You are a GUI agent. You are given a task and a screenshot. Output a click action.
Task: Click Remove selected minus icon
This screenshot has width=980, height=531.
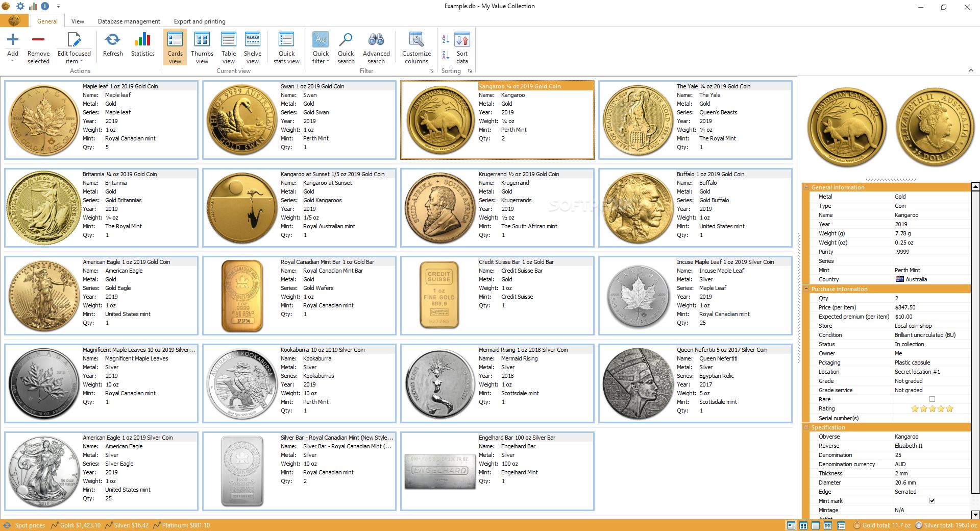(38, 39)
